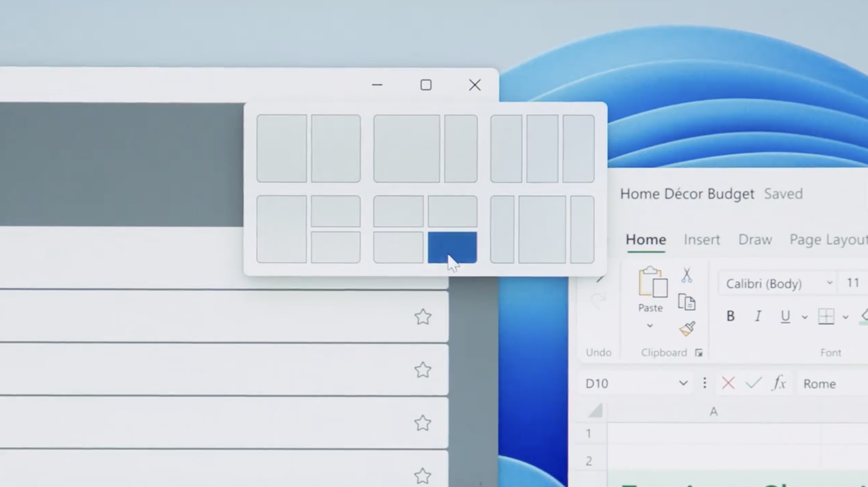Click Saved next to Home Décor Budget

tap(783, 194)
